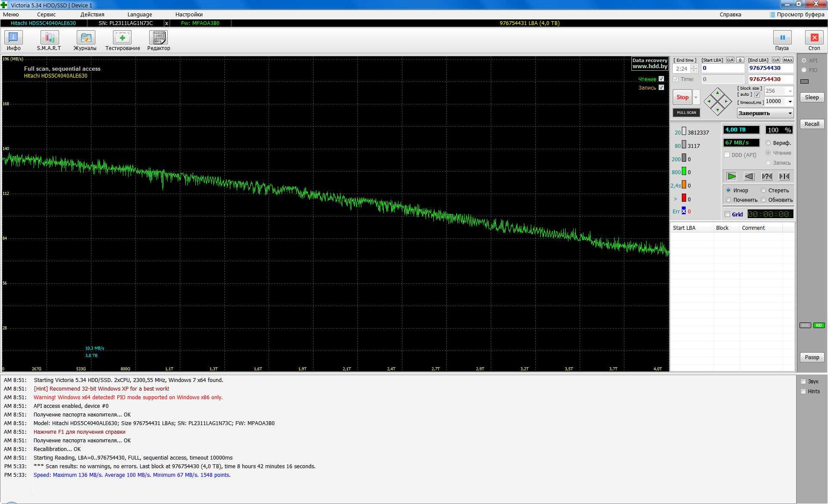Open the Справка help menu
Viewport: 828px width, 504px height.
tap(730, 14)
